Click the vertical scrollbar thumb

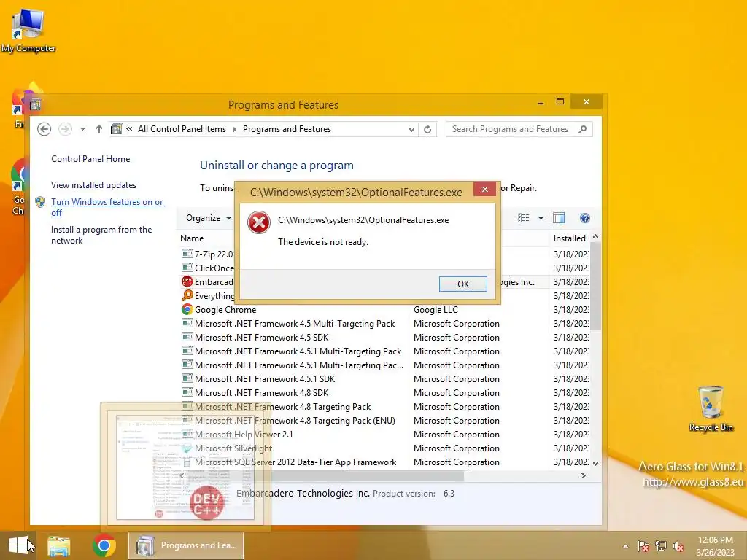coord(595,286)
